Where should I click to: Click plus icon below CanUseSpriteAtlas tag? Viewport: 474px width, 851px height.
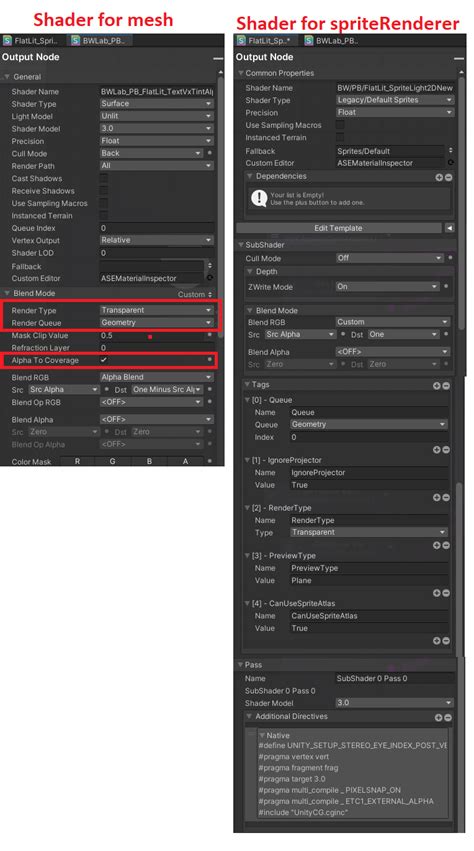[438, 641]
